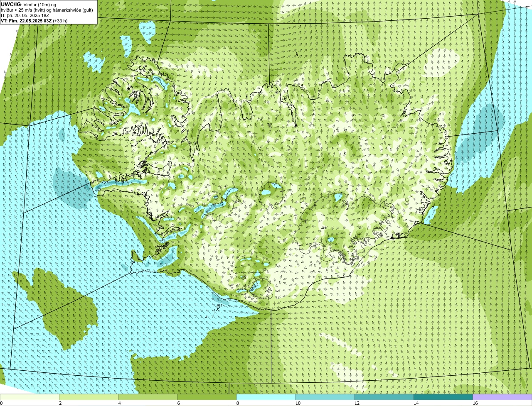Click the legend value '14'

pos(416,403)
